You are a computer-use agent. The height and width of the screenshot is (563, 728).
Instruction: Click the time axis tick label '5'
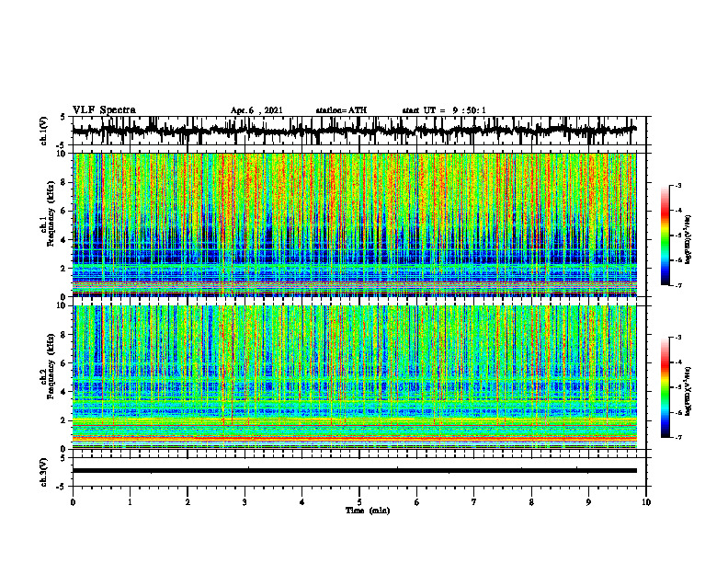tap(359, 502)
